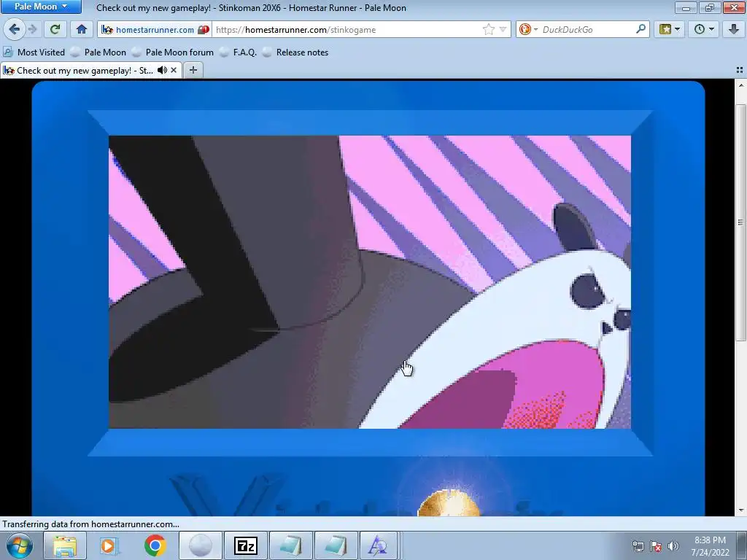Open the font viewer taskbar icon

[x=379, y=545]
